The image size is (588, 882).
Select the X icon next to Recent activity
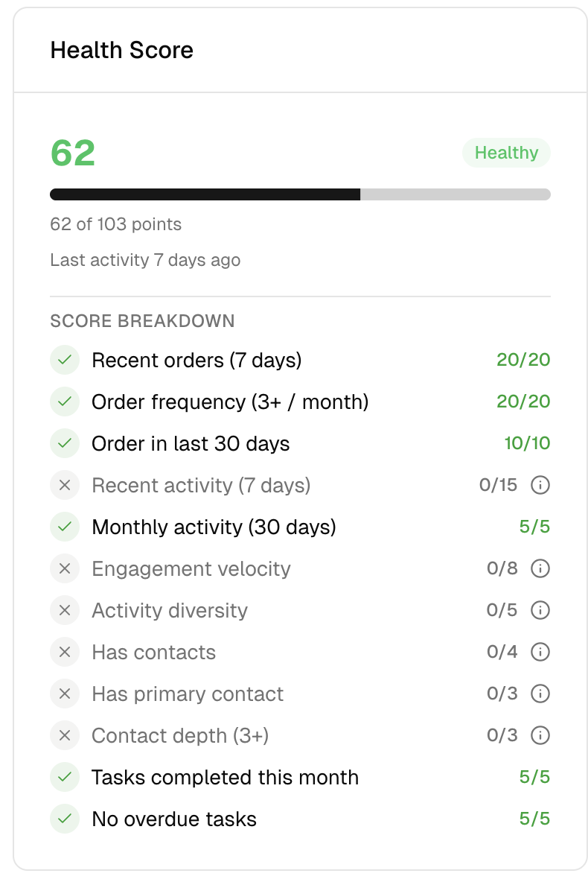pos(65,485)
